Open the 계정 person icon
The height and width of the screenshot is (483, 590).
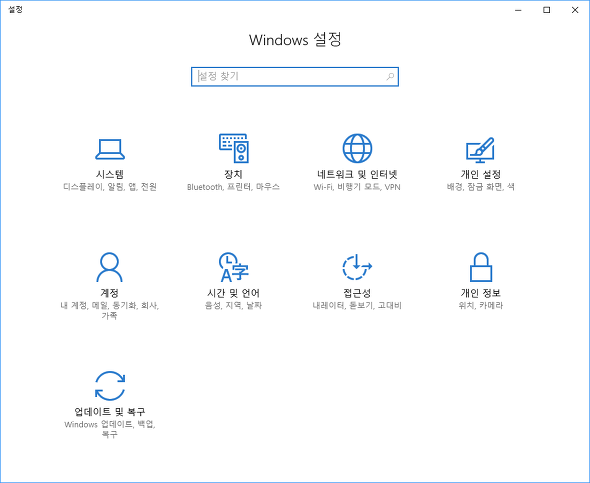(x=109, y=267)
